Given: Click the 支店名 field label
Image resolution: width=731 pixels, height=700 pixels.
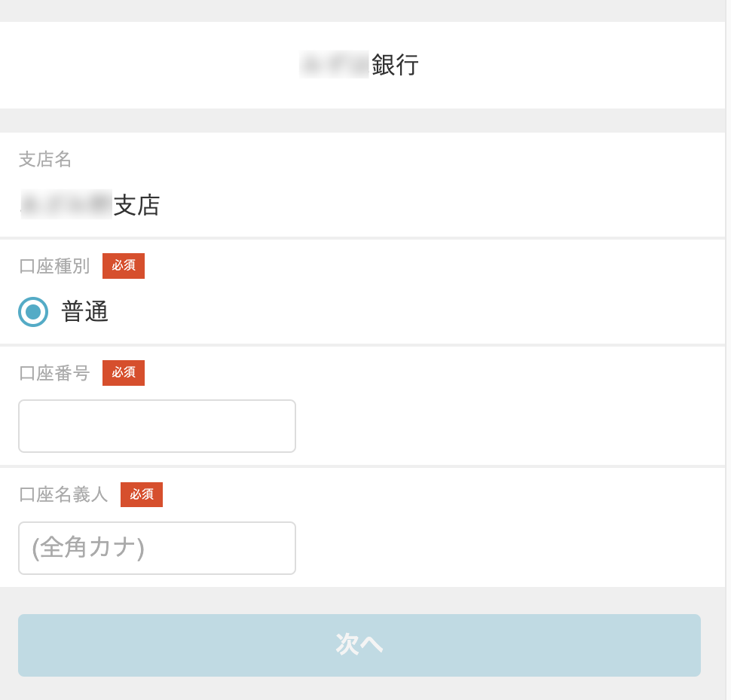Looking at the screenshot, I should (x=45, y=159).
